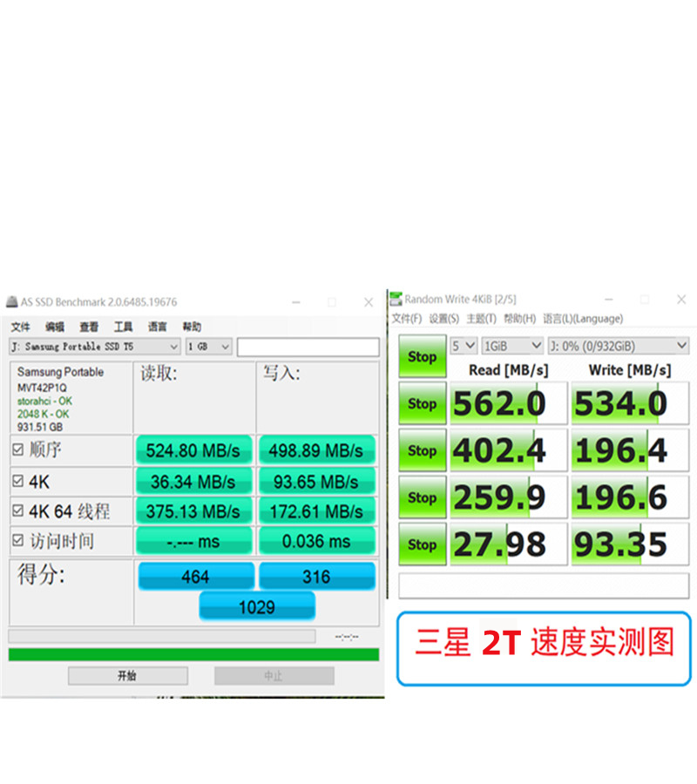
Task: Open the 帮助 menu in AS SSD
Action: pos(192,327)
